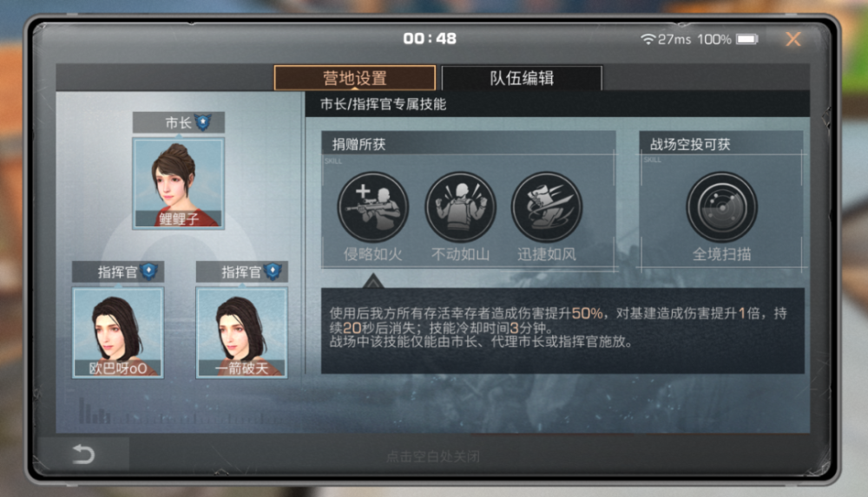Click the 点击空白处关闭 hint text
Screen dimensions: 868x497
click(x=433, y=456)
